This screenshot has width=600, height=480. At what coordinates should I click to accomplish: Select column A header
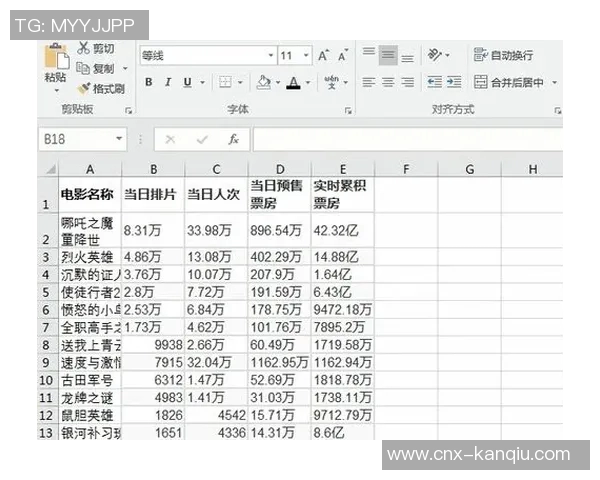pyautogui.click(x=90, y=169)
